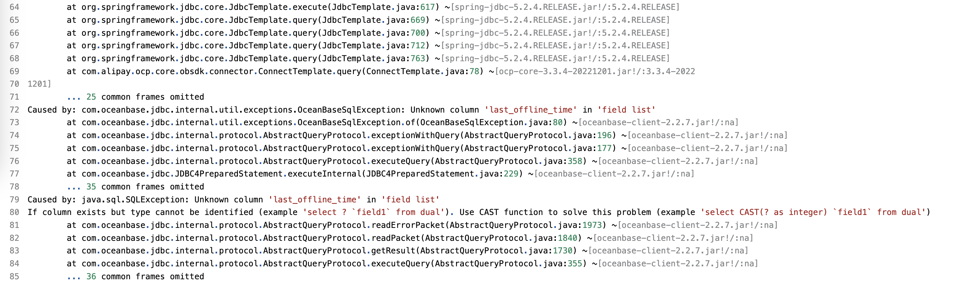Click 'JDBC4PreparedStatement.java:229' on line 77
980x283 pixels.
click(x=442, y=174)
